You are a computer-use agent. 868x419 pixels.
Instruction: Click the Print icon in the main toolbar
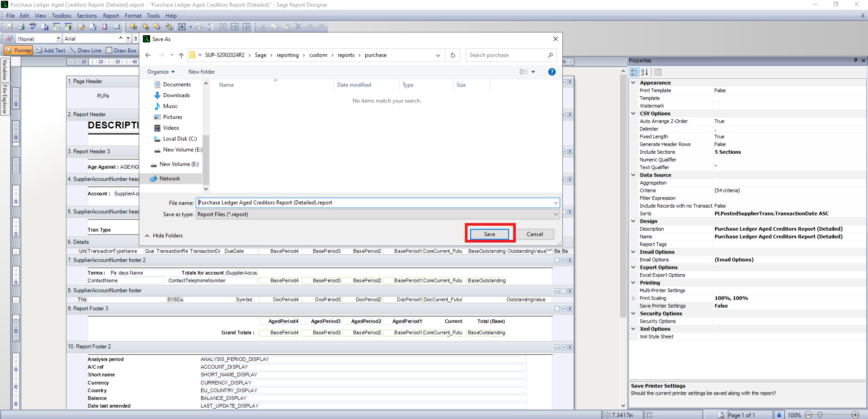(21, 27)
